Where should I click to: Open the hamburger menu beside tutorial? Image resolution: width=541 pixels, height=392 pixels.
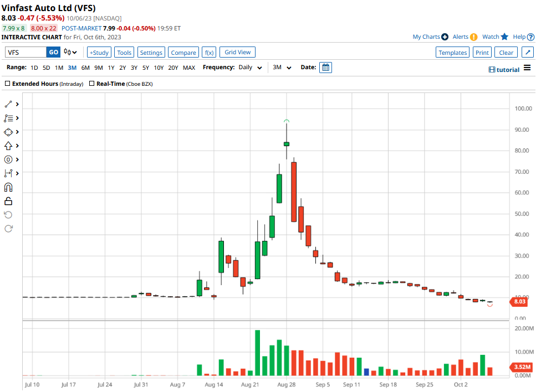[527, 69]
